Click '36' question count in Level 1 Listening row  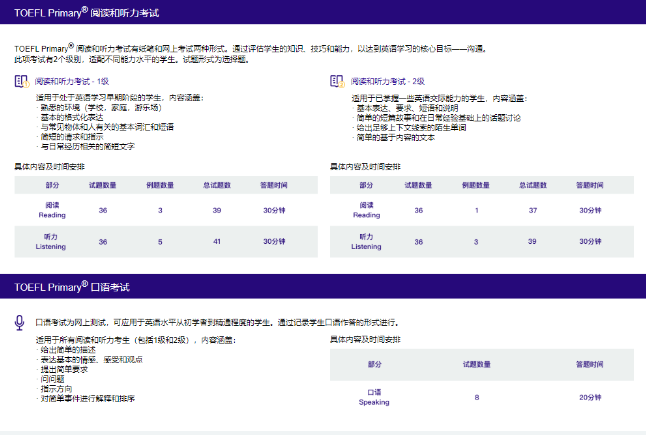pyautogui.click(x=103, y=242)
